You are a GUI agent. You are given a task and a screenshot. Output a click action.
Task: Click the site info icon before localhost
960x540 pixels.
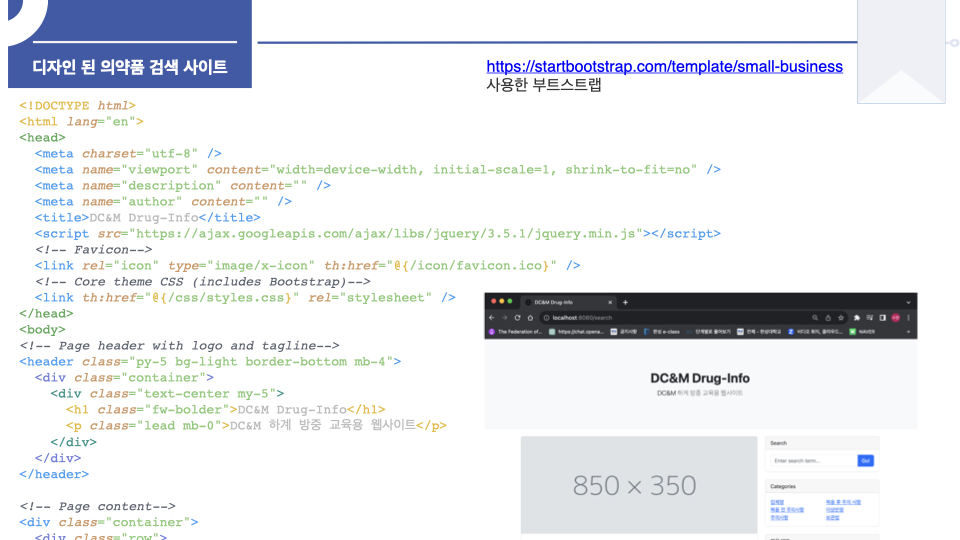click(x=547, y=318)
